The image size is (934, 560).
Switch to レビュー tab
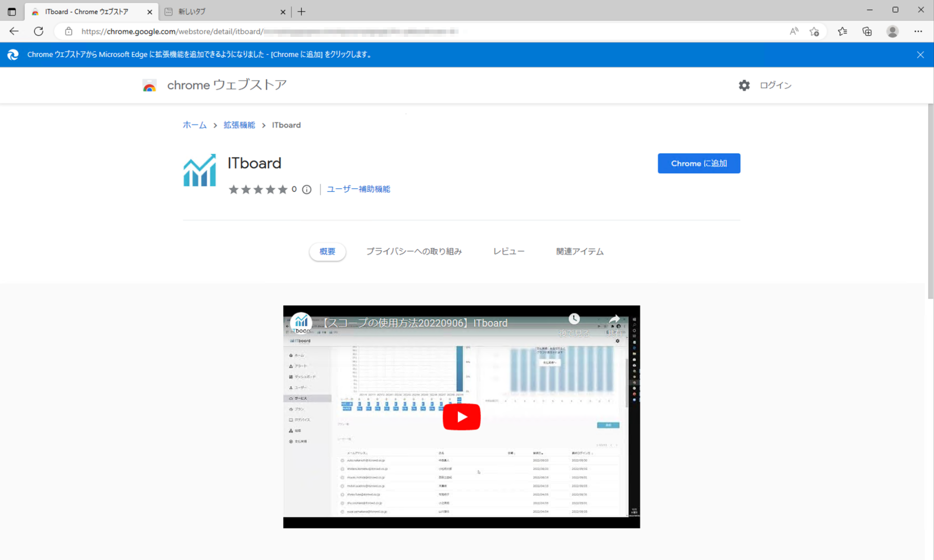click(508, 251)
